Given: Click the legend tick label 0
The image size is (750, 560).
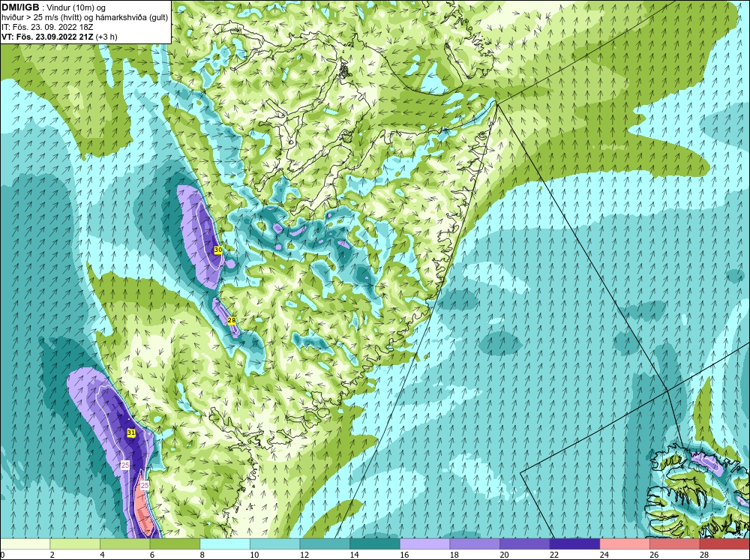Looking at the screenshot, I should (x=2, y=555).
